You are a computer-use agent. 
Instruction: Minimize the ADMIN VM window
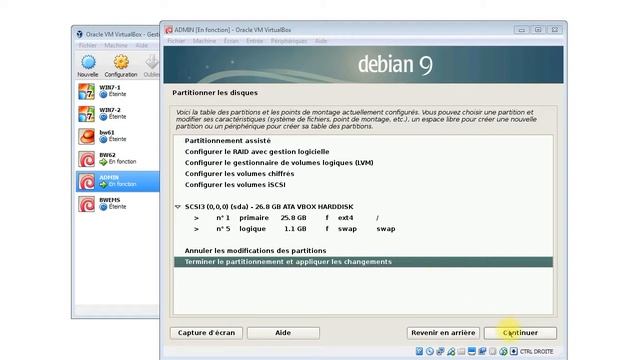coord(521,30)
